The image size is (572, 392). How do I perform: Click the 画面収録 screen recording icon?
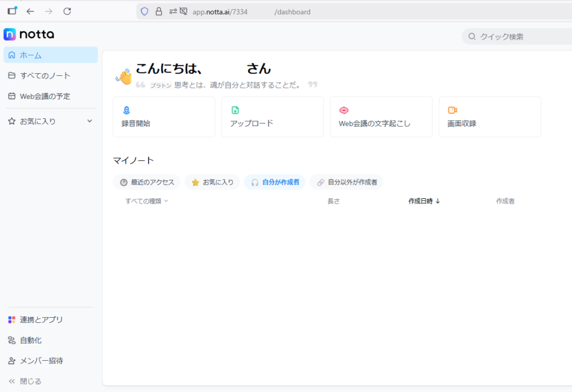point(452,110)
